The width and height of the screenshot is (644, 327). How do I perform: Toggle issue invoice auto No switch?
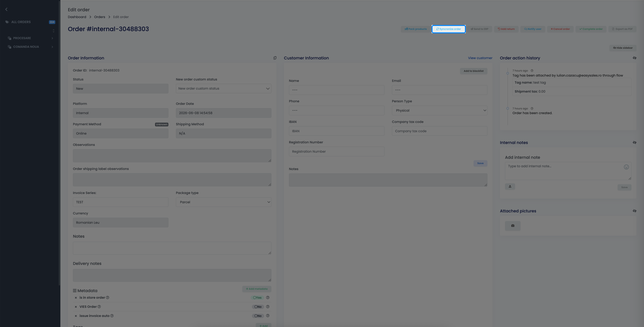258,316
